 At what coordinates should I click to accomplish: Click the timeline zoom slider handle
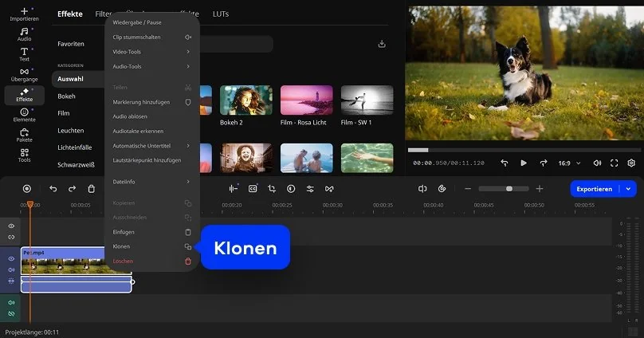click(509, 189)
